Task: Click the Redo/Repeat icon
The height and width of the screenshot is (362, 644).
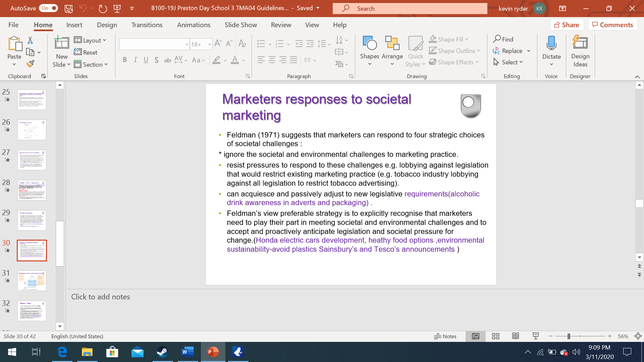Action: tap(103, 8)
